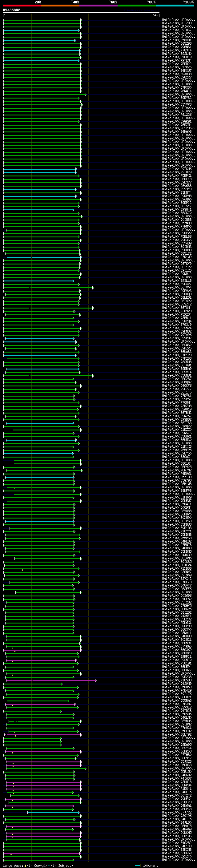Open hit UniRef100_Q96NS1

click(x=177, y=47)
